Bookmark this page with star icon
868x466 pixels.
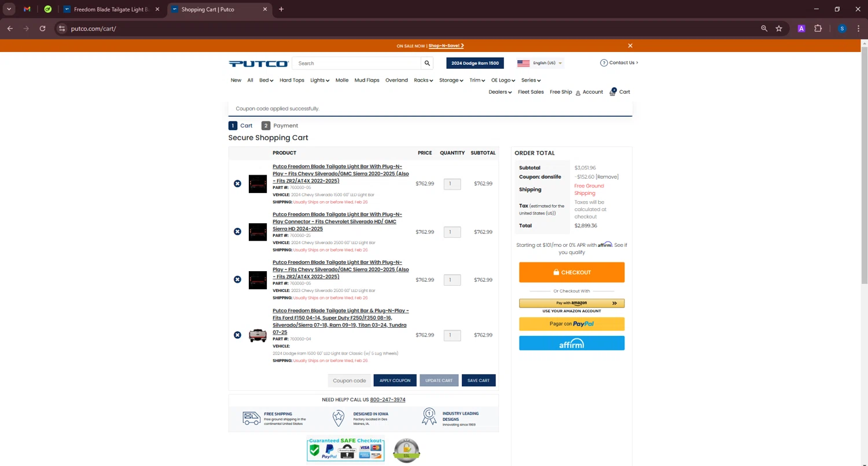pos(779,28)
